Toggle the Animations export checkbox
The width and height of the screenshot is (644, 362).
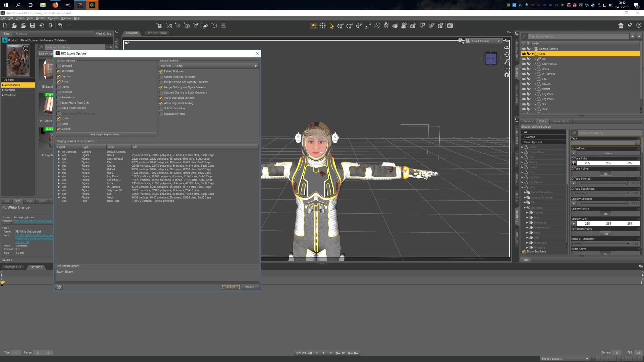pyautogui.click(x=58, y=97)
